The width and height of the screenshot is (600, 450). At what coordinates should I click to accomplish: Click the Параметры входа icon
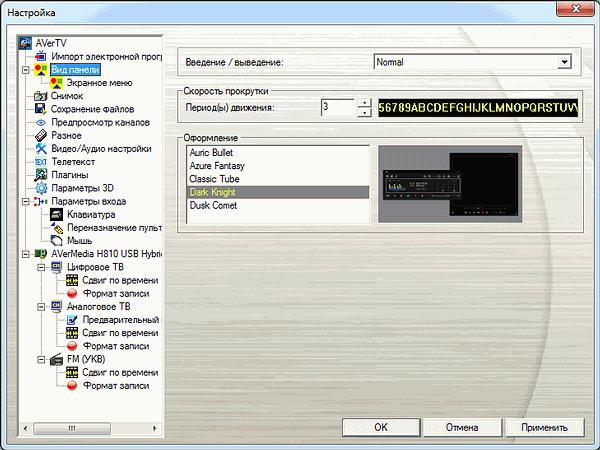point(41,201)
